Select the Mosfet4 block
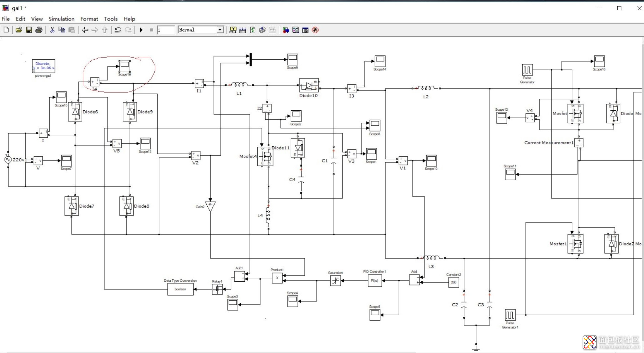Screen dimensions: 644x353 pos(265,156)
